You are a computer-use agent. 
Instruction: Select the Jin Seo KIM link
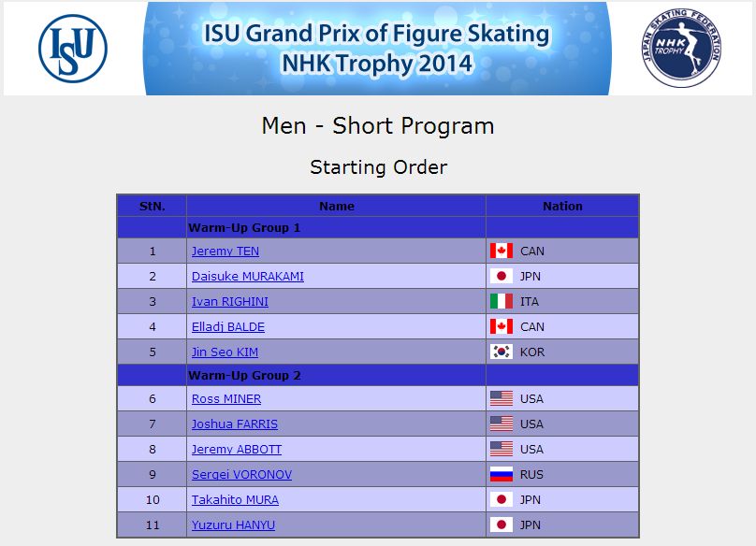tap(225, 352)
